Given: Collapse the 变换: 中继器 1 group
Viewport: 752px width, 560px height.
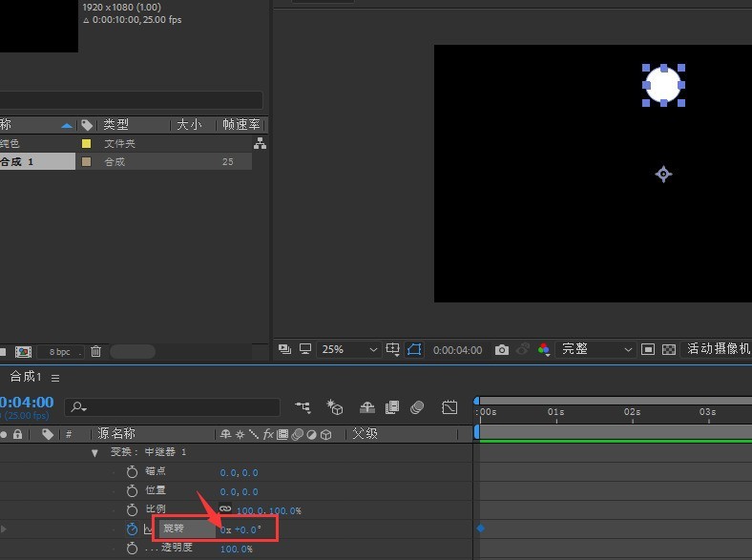Looking at the screenshot, I should coord(94,452).
